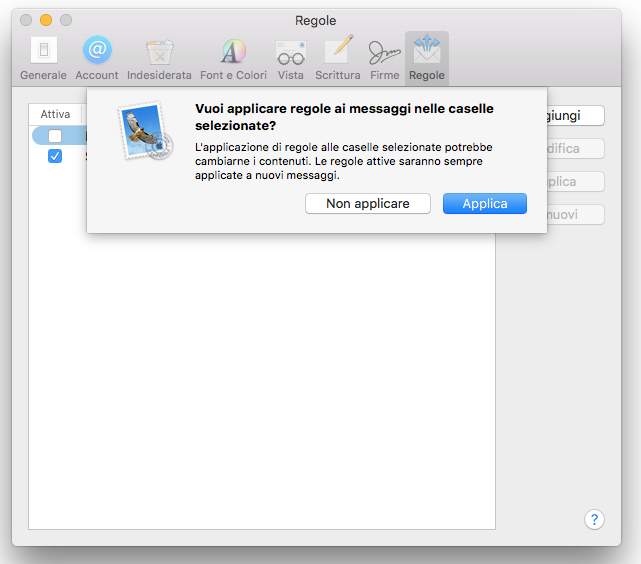The height and width of the screenshot is (564, 641).
Task: Open the Vista preferences pane
Action: click(291, 58)
